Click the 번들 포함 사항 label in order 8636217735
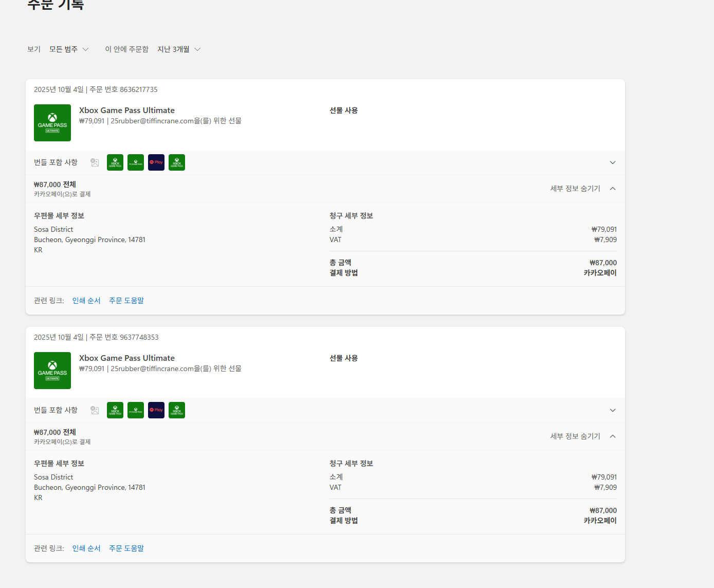 pos(56,162)
